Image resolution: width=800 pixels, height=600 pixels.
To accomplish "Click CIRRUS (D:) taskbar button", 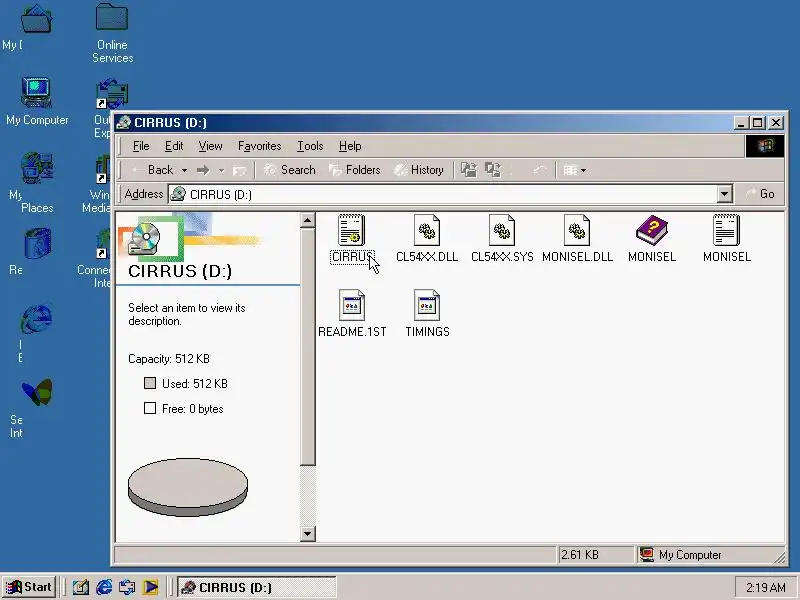I will coord(257,587).
